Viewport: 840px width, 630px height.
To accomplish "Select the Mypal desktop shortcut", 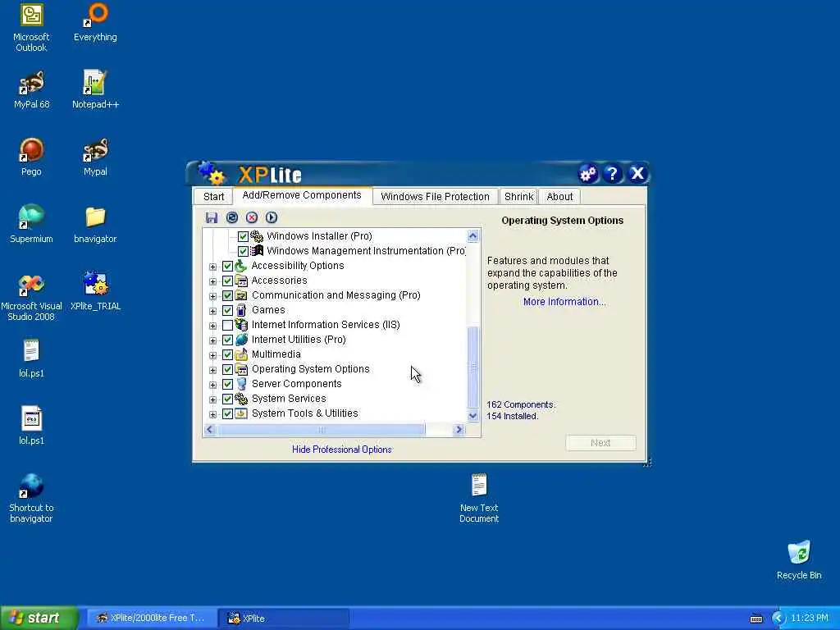I will [95, 157].
